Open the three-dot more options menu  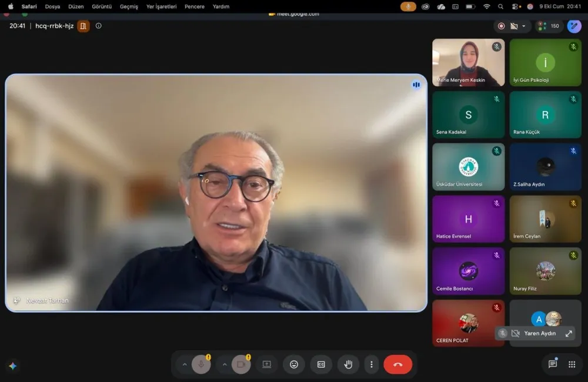tap(372, 364)
